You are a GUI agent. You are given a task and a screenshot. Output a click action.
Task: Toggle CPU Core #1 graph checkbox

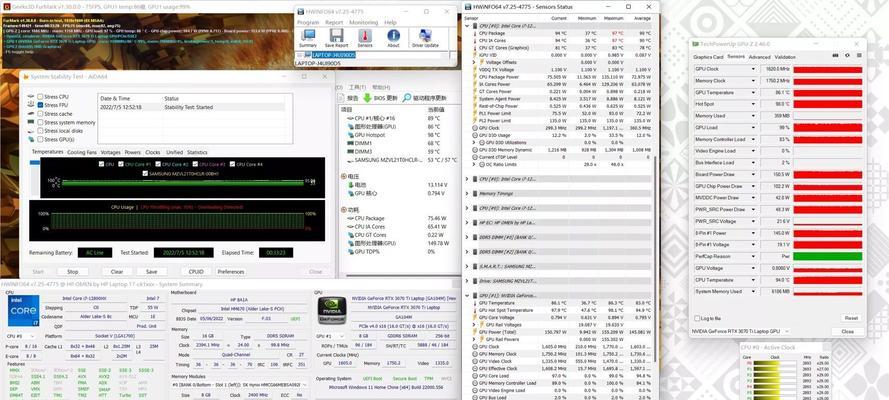pos(121,164)
